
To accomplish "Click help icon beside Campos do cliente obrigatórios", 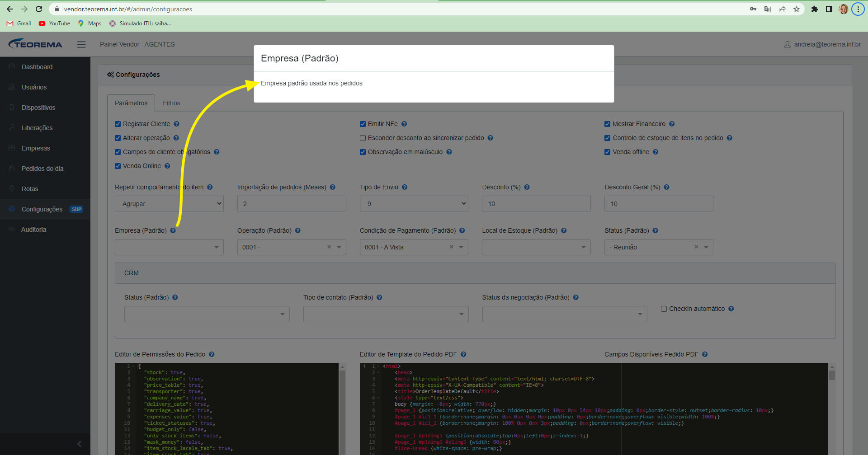I will point(217,152).
